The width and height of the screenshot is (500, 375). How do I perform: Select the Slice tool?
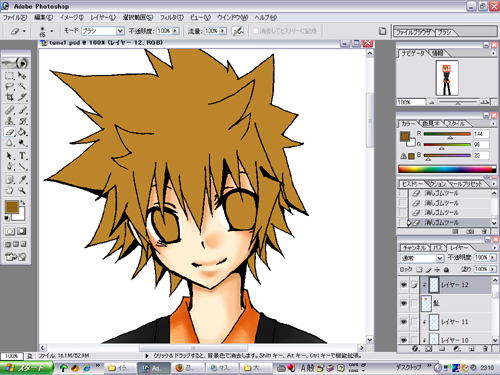click(x=22, y=97)
